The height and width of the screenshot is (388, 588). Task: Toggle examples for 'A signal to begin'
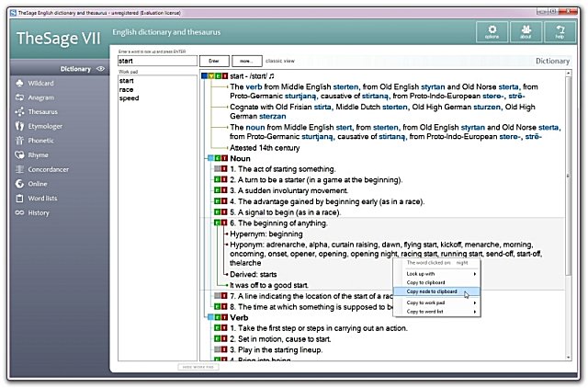218,212
